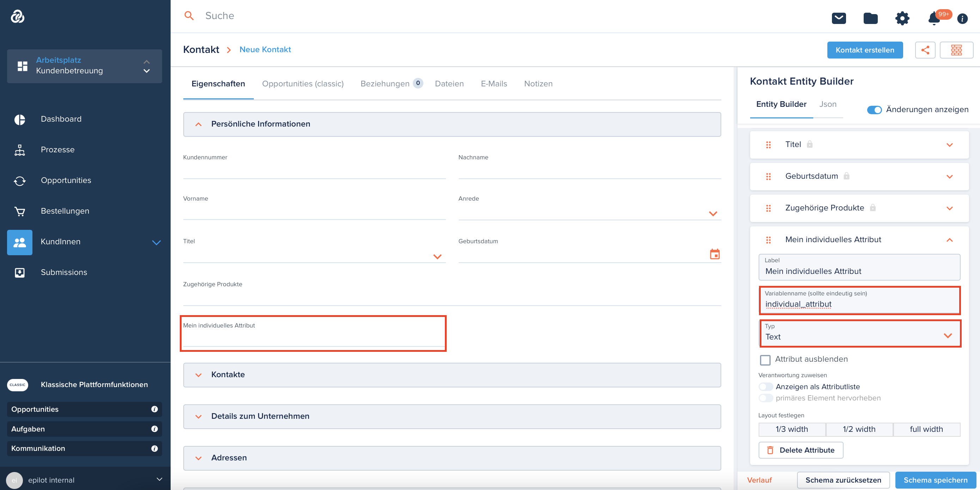Open Dashboard in sidebar
The width and height of the screenshot is (980, 490).
(61, 119)
